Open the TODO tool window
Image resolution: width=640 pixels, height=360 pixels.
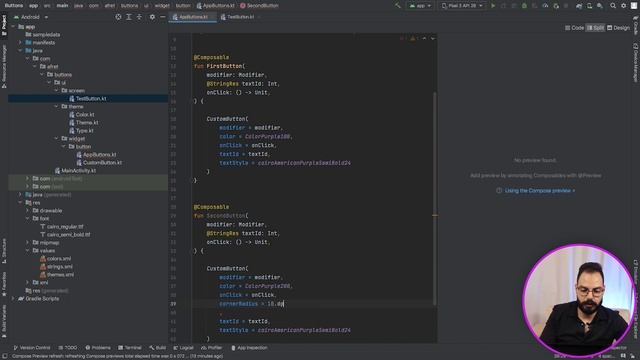(x=68, y=348)
